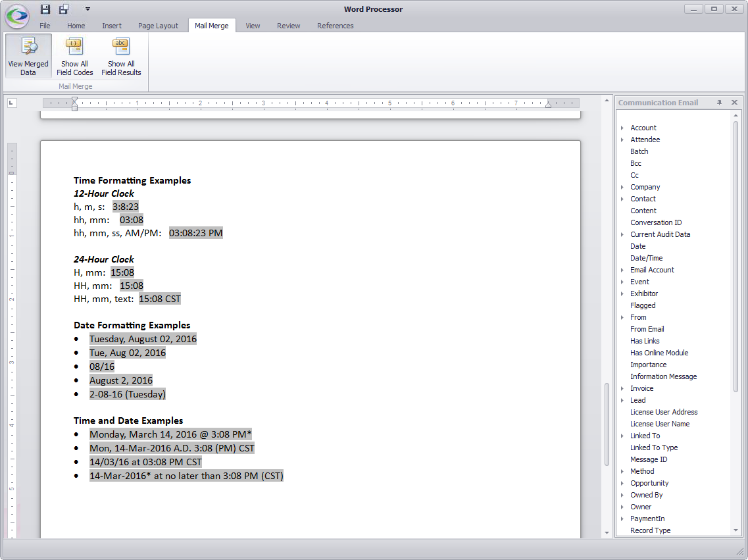Click the round application logo button
Viewport: 748px width, 560px height.
[17, 16]
